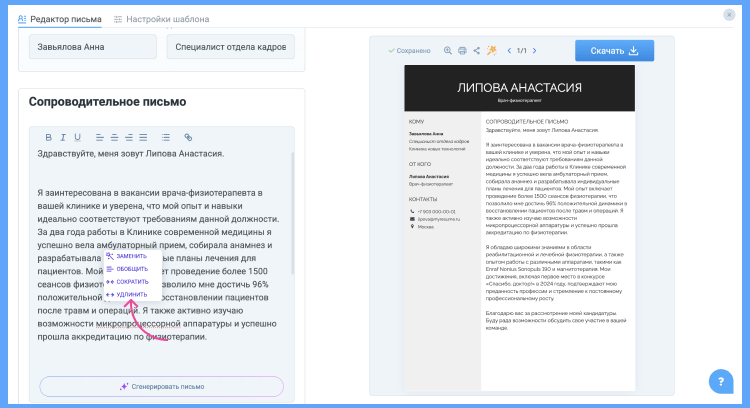This screenshot has width=750, height=408.
Task: Go to the previous preview page
Action: [509, 50]
